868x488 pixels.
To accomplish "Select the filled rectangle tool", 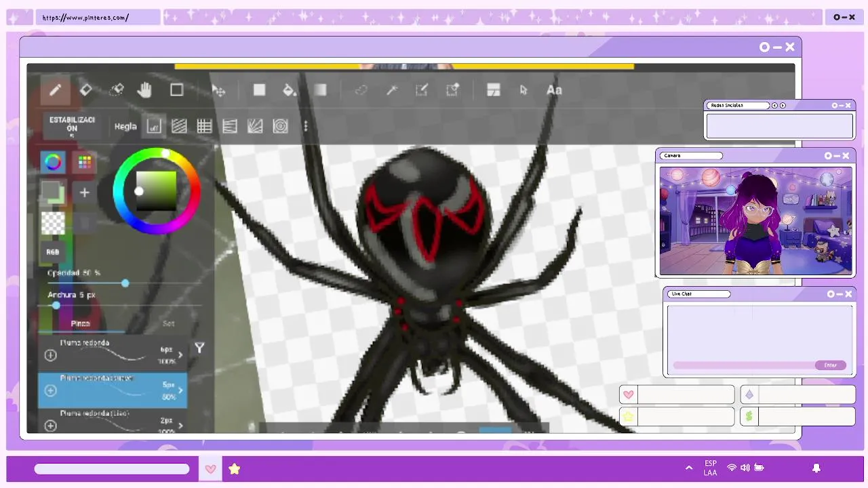I will [259, 89].
